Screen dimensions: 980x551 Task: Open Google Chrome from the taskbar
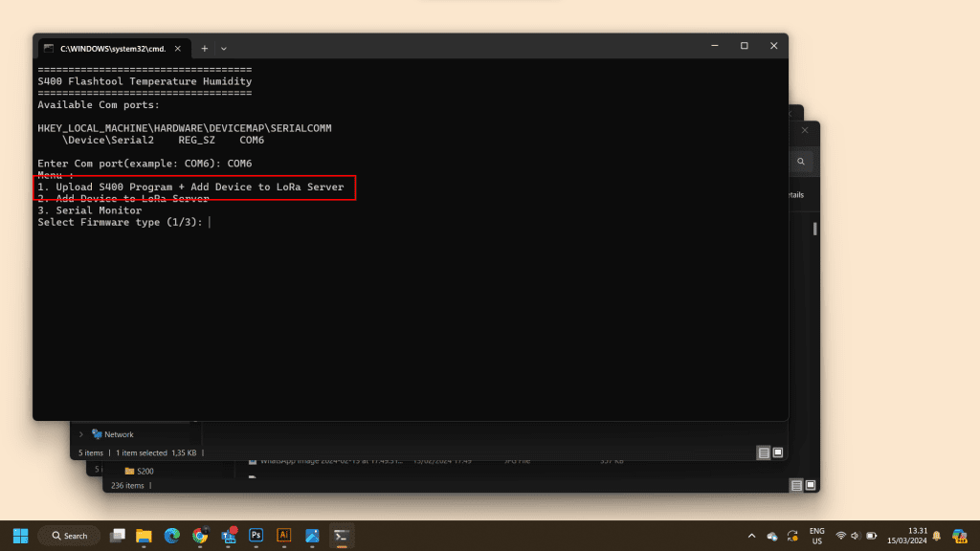click(200, 536)
